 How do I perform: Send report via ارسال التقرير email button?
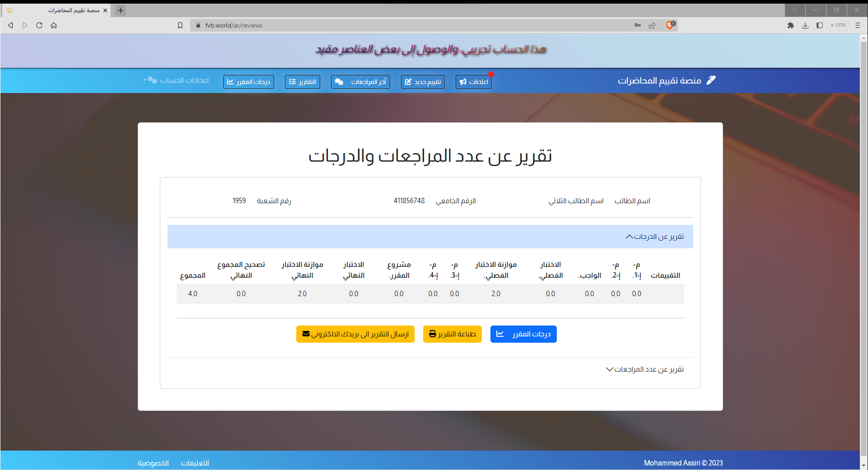click(355, 334)
